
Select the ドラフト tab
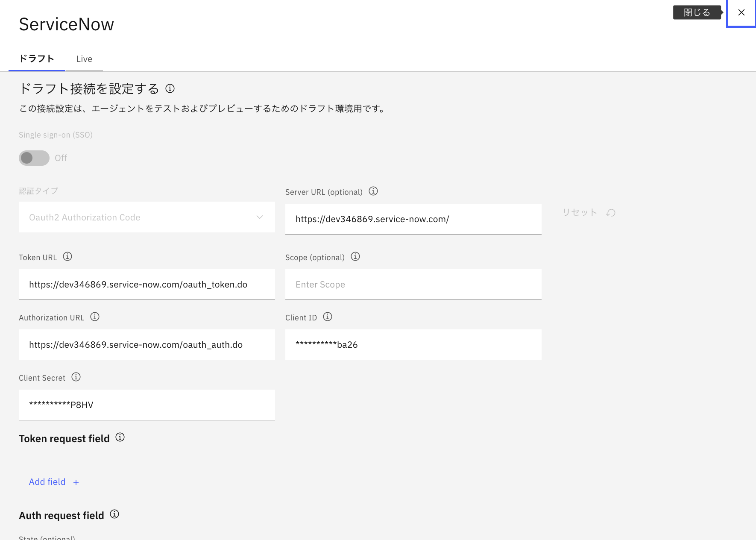tap(36, 59)
